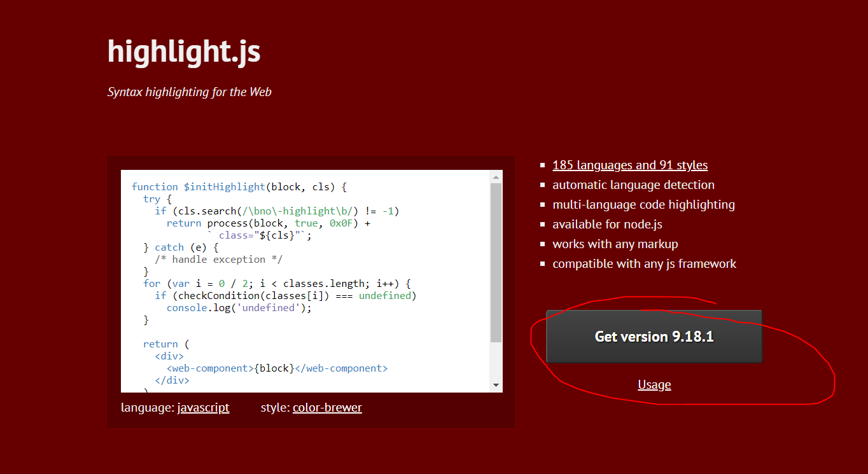
Task: Click 'available for node.js' feature text
Action: coord(607,224)
